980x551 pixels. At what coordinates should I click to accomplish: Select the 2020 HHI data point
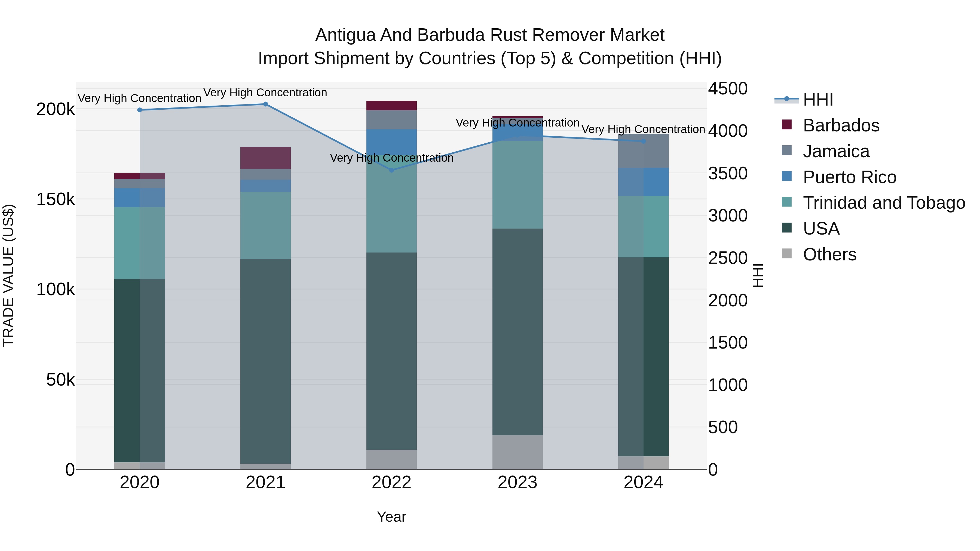click(140, 110)
